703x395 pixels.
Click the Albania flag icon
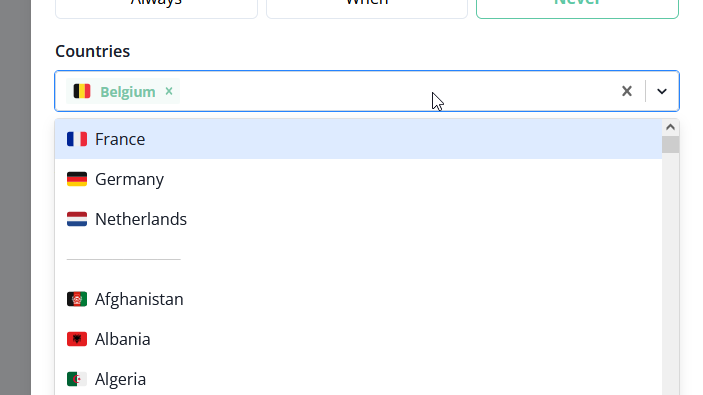click(77, 339)
